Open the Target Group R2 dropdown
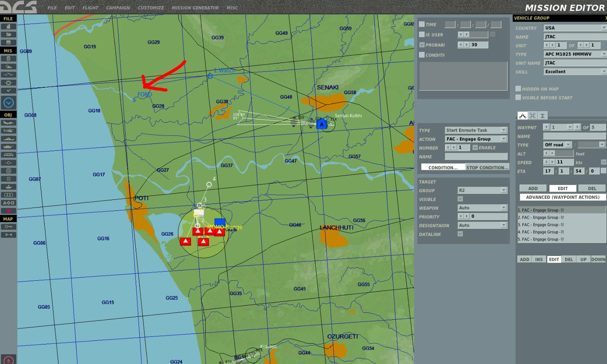This screenshot has height=364, width=607. (482, 190)
